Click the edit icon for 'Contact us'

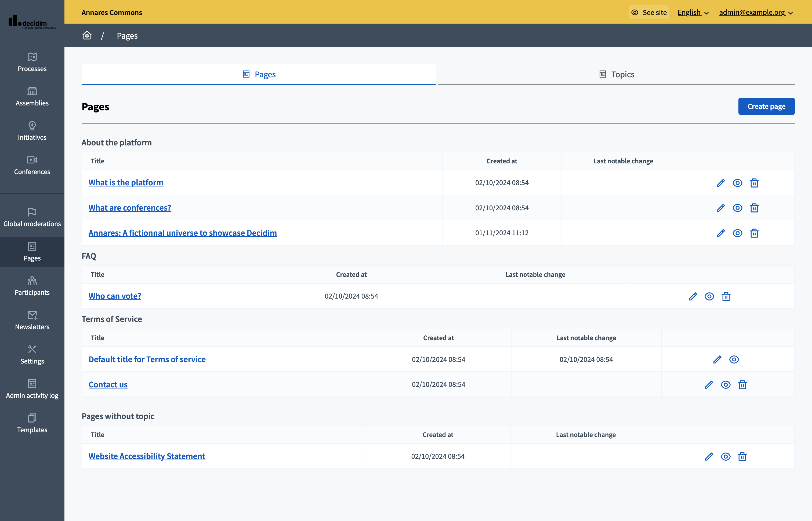[708, 384]
